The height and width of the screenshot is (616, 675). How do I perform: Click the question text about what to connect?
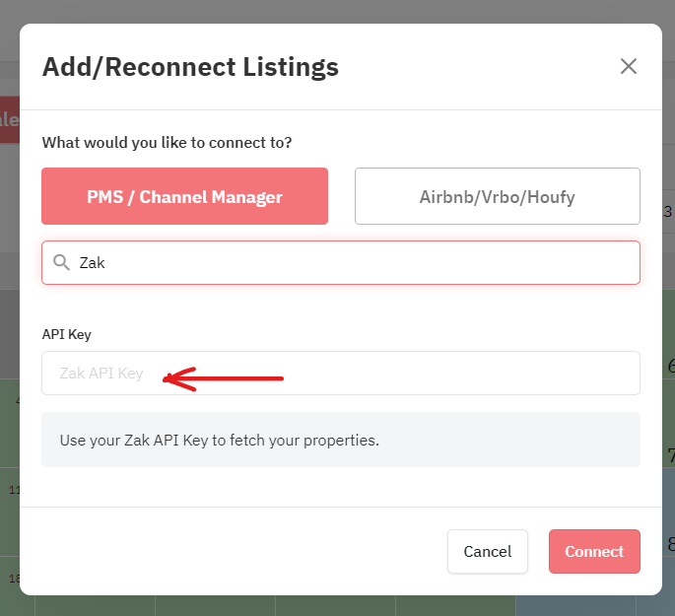[x=167, y=143]
